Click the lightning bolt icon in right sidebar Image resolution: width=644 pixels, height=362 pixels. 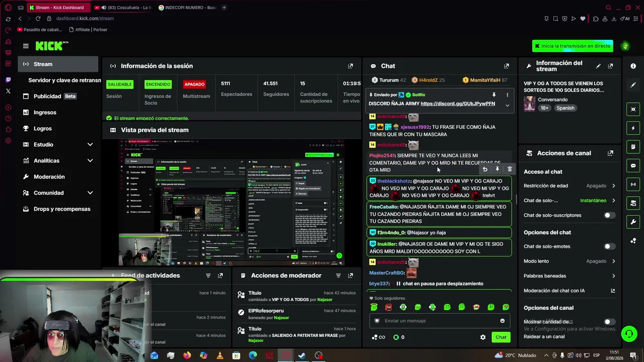[x=633, y=128]
